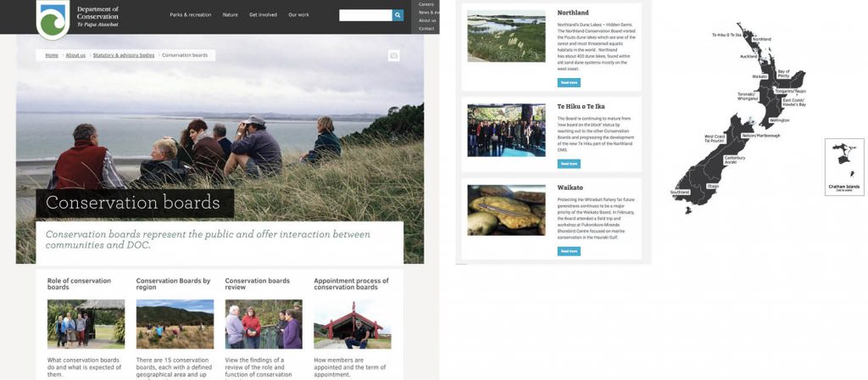This screenshot has width=868, height=380.
Task: Open the About us breadcrumb link
Action: click(x=75, y=55)
